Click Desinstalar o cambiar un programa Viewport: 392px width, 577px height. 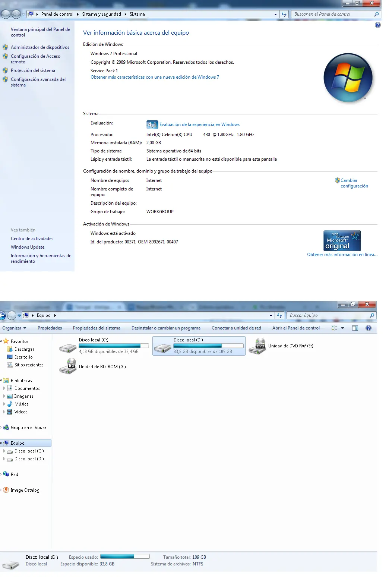click(x=166, y=328)
